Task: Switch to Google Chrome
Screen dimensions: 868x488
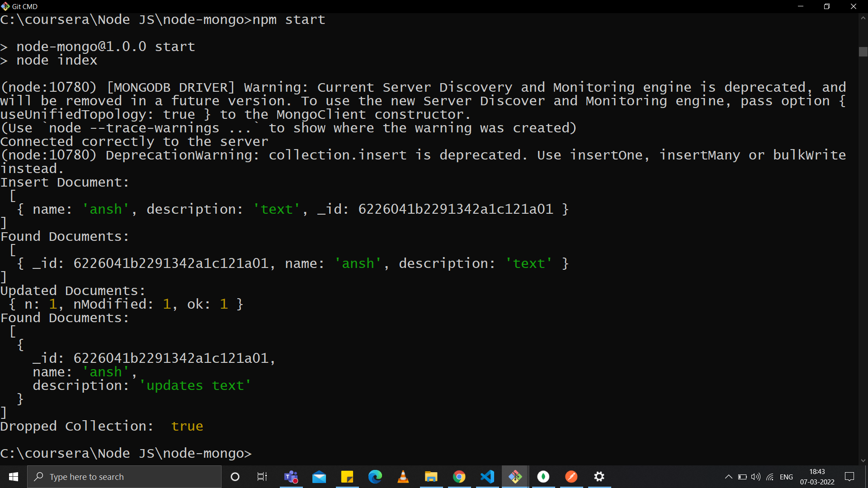Action: pos(459,477)
